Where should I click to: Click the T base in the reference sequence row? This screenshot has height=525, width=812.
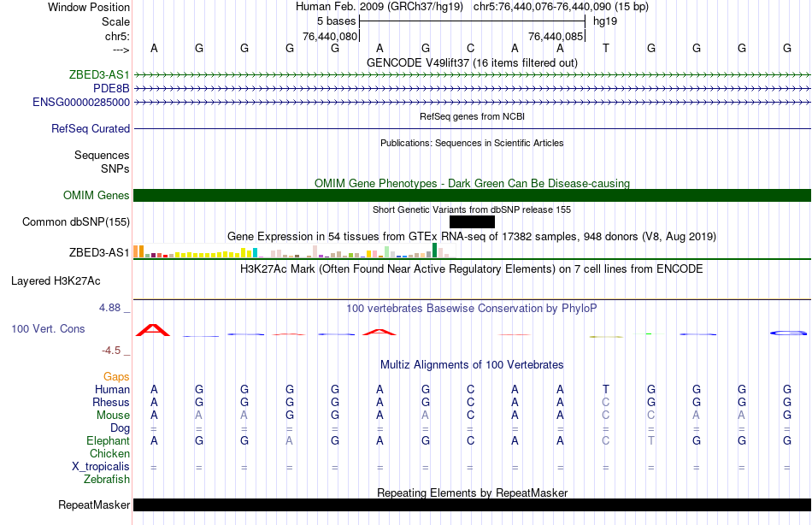pos(606,48)
